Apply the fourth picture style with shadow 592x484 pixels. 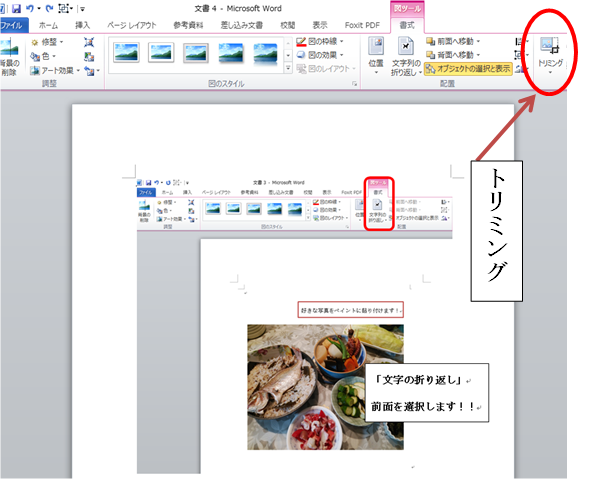coord(231,52)
